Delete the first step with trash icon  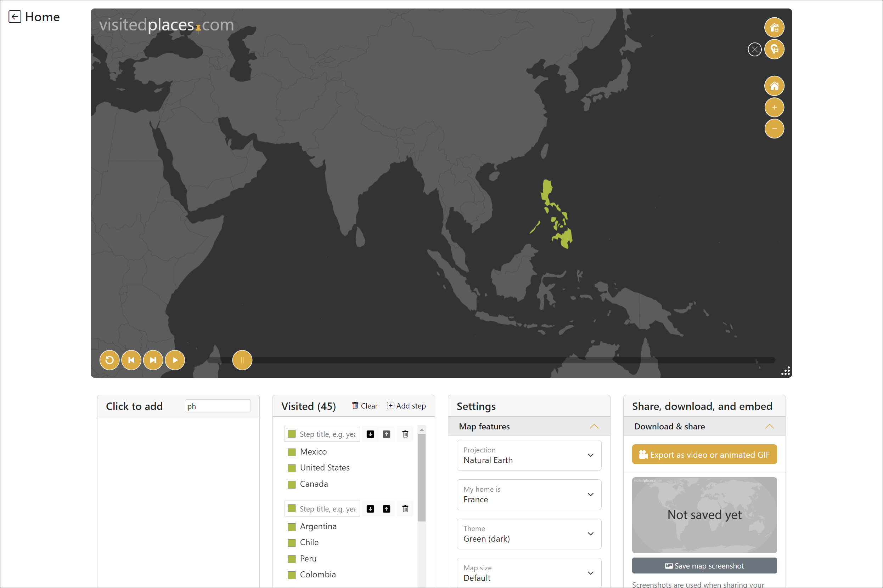pos(405,434)
